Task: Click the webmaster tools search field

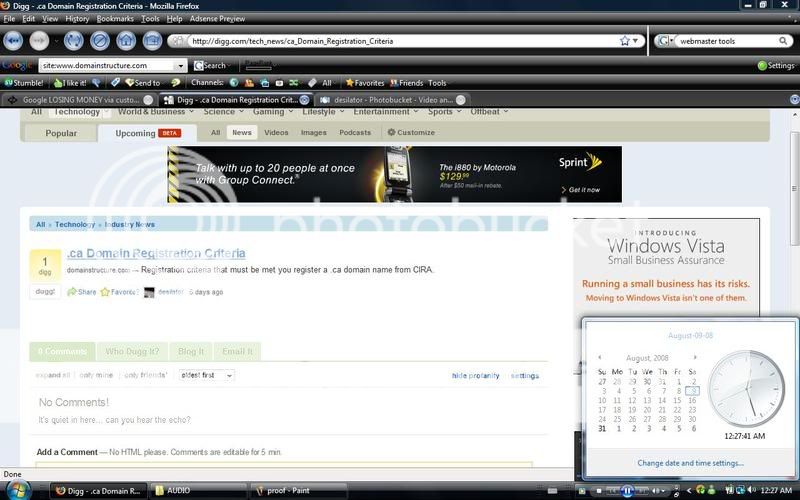Action: [726, 41]
